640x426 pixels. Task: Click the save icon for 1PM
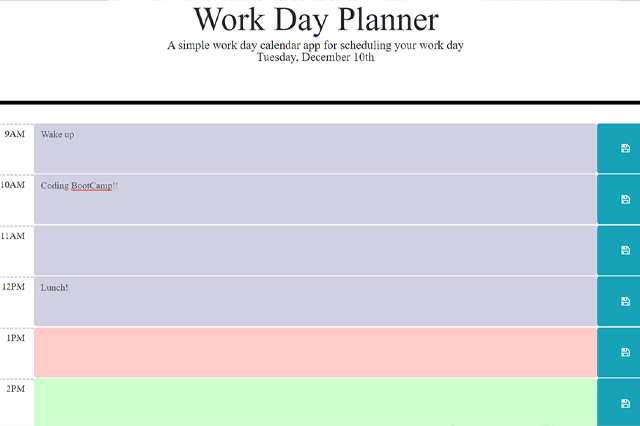625,352
